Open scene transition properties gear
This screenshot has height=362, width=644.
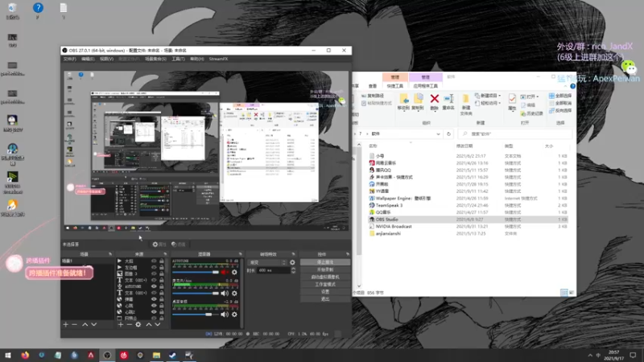coord(292,262)
